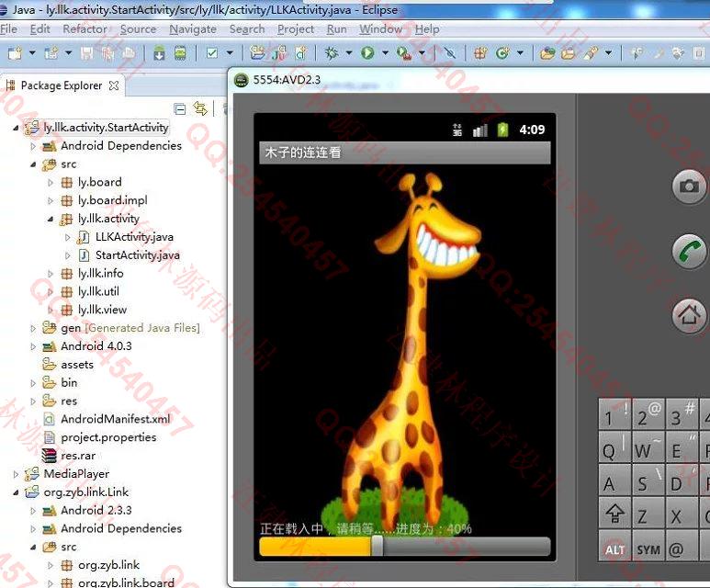Click the Run External Tools icon
The height and width of the screenshot is (588, 710).
tap(403, 53)
